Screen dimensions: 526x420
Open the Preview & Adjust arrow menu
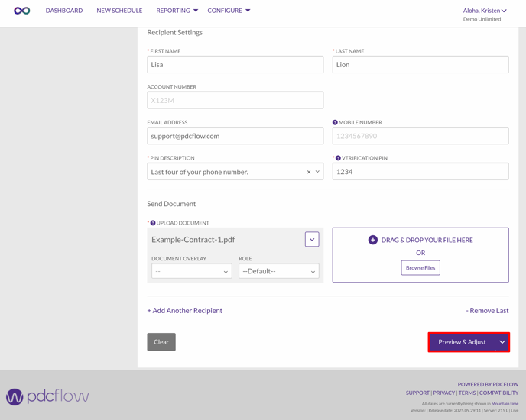point(502,342)
